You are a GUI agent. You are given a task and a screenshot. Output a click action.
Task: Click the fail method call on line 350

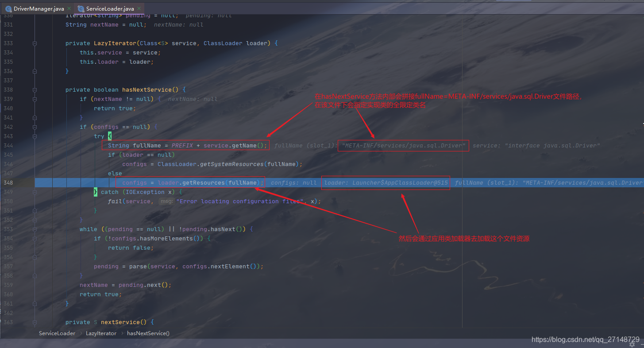click(115, 201)
